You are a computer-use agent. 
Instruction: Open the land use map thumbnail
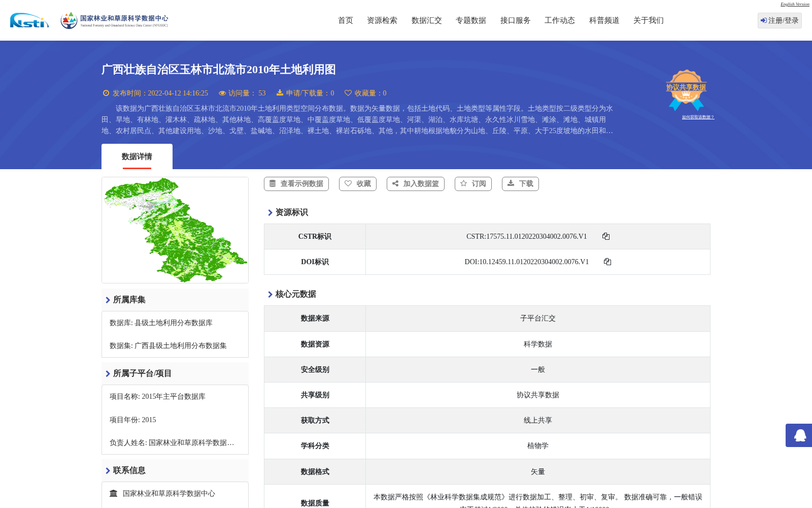(x=175, y=230)
